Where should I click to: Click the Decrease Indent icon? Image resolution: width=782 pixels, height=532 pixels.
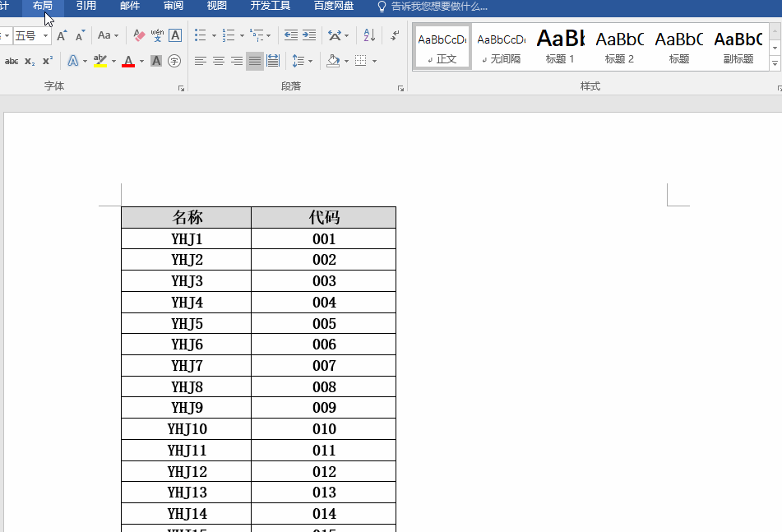point(291,35)
